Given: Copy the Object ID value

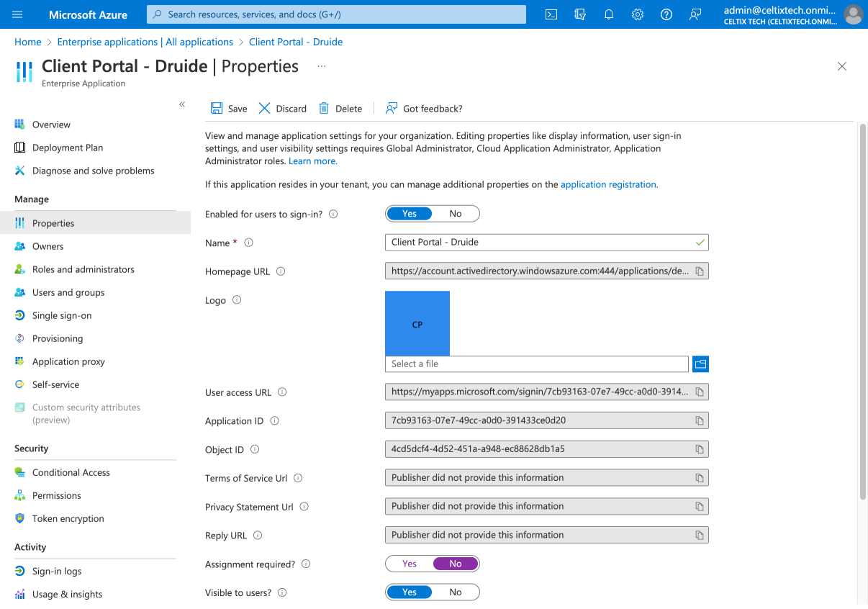Looking at the screenshot, I should tap(699, 449).
